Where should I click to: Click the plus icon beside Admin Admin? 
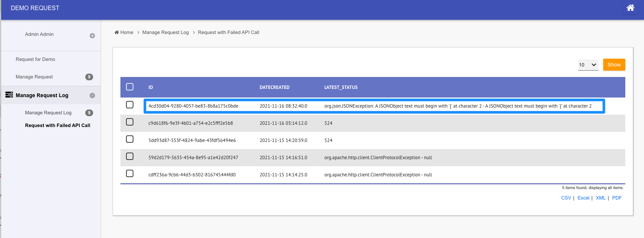click(92, 36)
